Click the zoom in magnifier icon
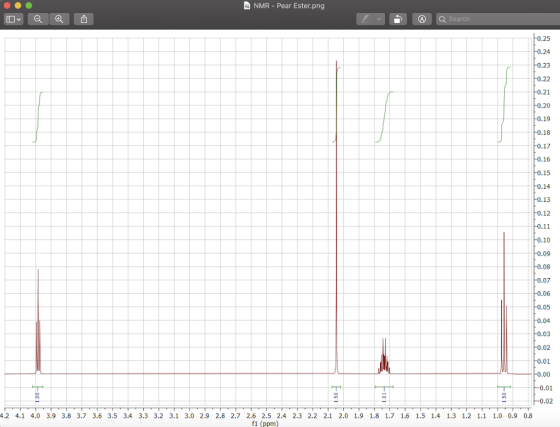 click(59, 19)
